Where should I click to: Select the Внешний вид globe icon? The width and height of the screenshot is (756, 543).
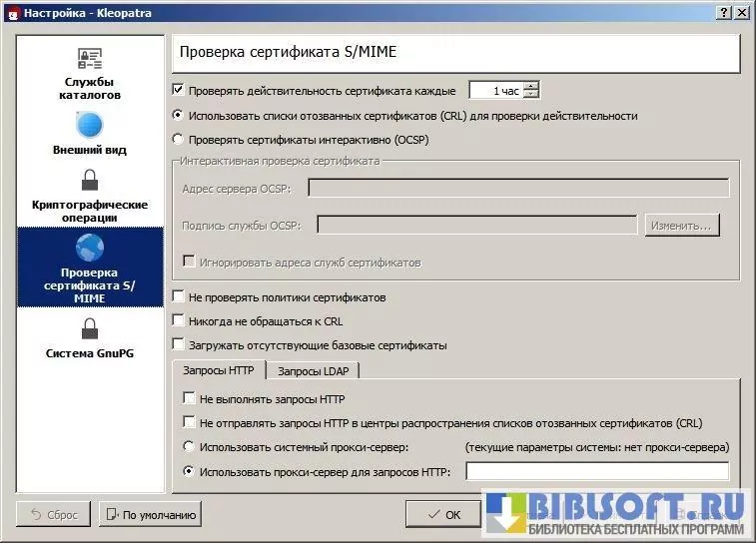90,125
